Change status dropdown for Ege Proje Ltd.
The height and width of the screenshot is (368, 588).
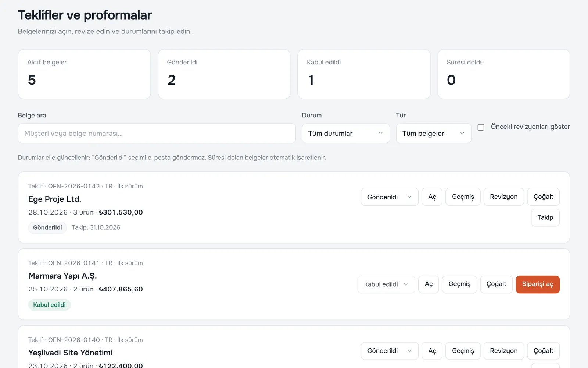390,197
